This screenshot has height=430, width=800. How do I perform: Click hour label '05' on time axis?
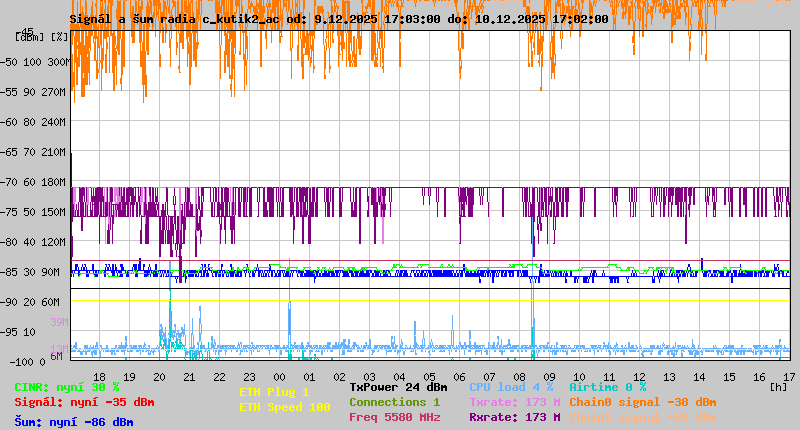pos(430,377)
